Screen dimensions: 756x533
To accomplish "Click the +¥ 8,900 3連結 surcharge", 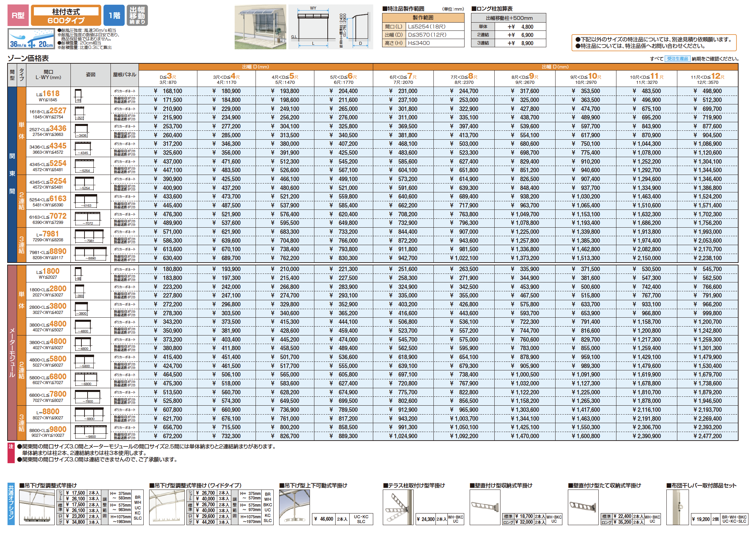I will (x=520, y=43).
